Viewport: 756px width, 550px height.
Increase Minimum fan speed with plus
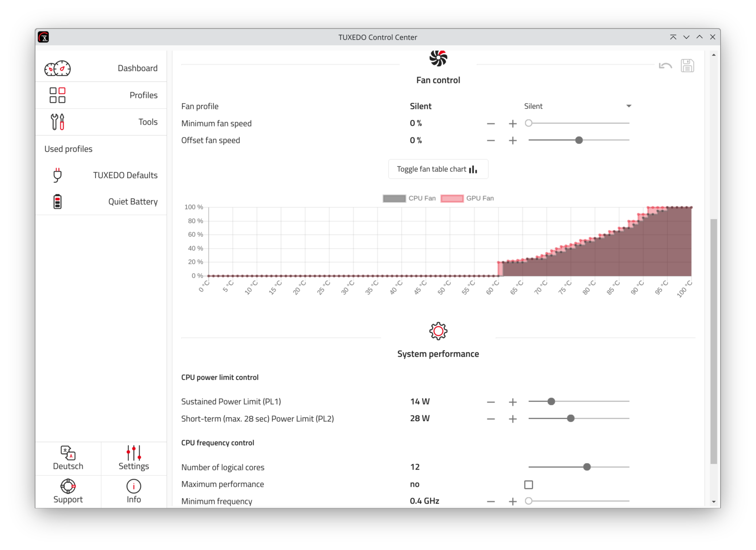(512, 124)
